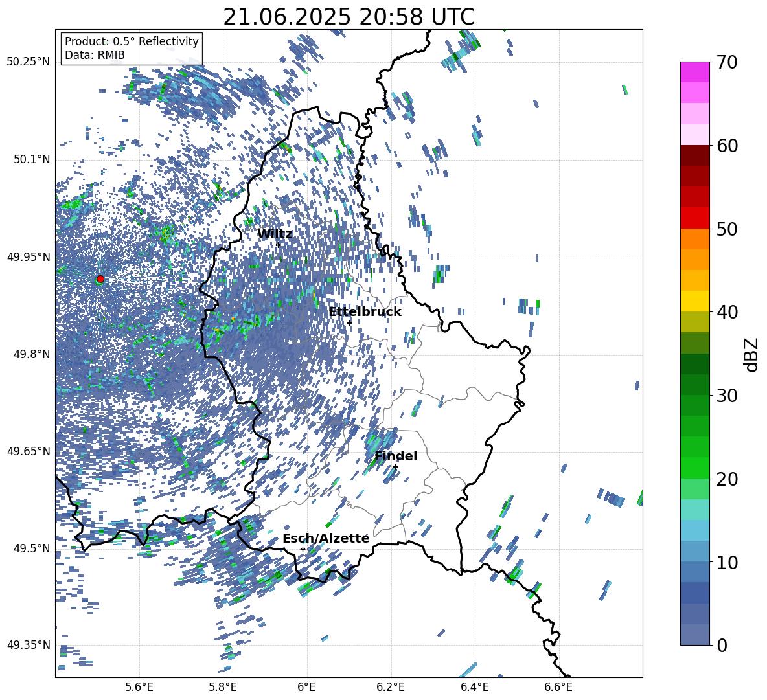Click the Findel location cross marker

coord(395,468)
